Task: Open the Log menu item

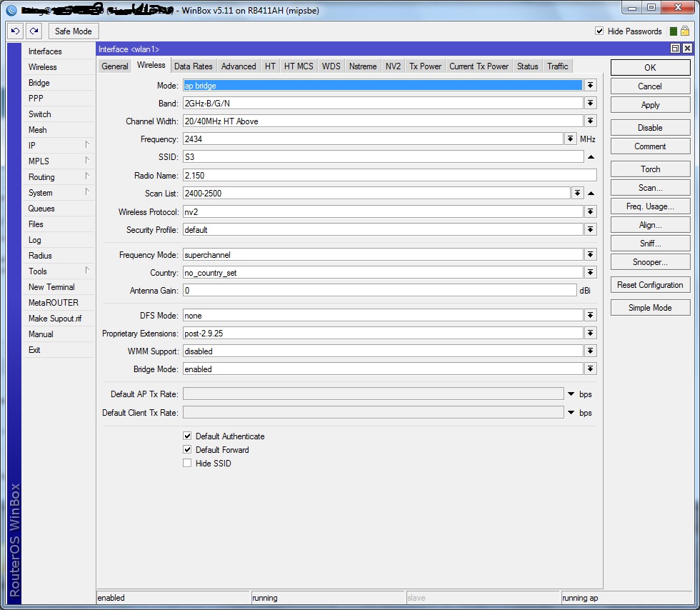Action: pos(35,240)
